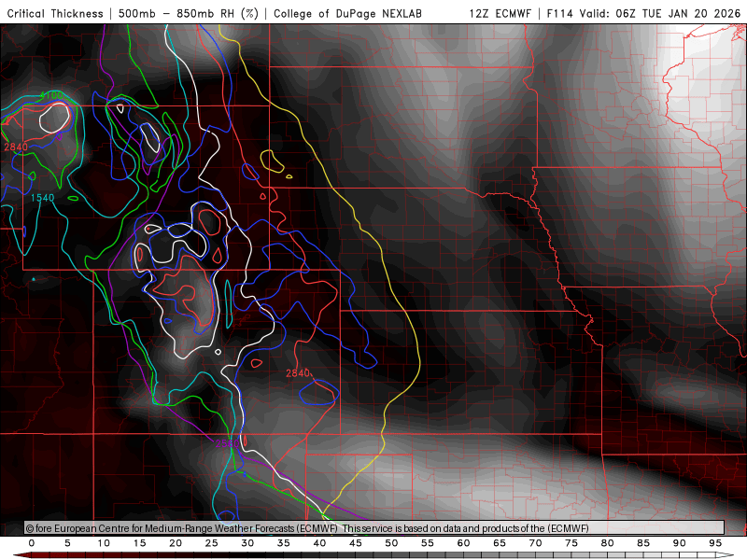Click the '0' value on the color scale
The height and width of the screenshot is (560, 747).
click(32, 543)
